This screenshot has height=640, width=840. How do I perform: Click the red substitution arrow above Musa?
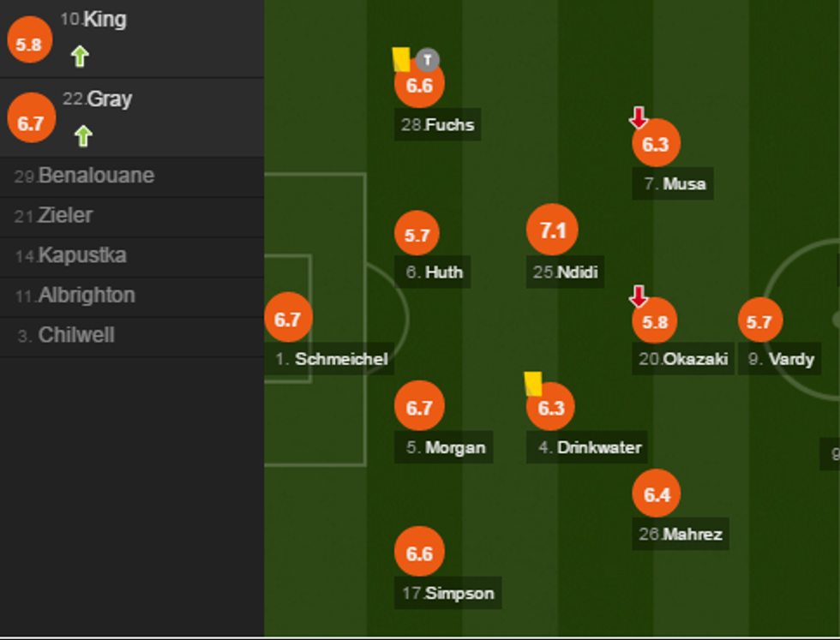(638, 117)
